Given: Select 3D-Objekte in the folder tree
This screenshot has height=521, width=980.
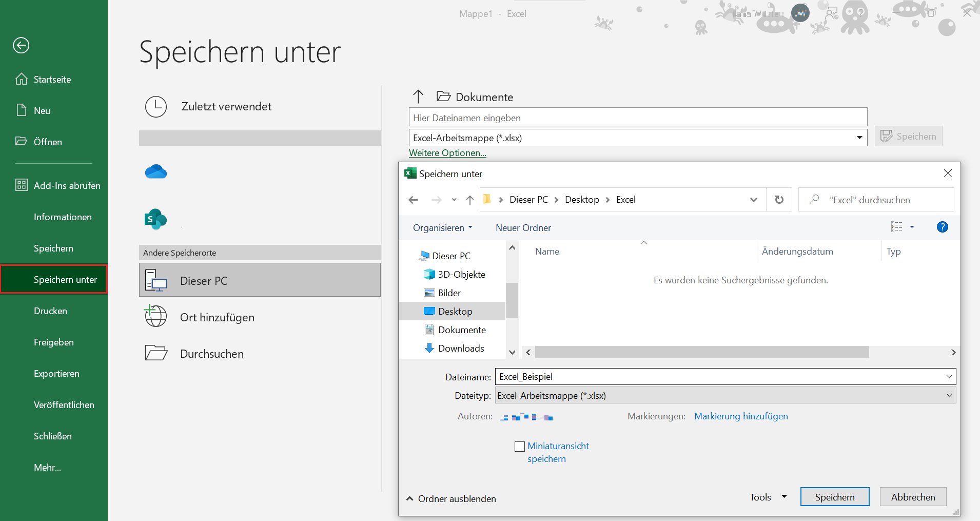Looking at the screenshot, I should 455,274.
